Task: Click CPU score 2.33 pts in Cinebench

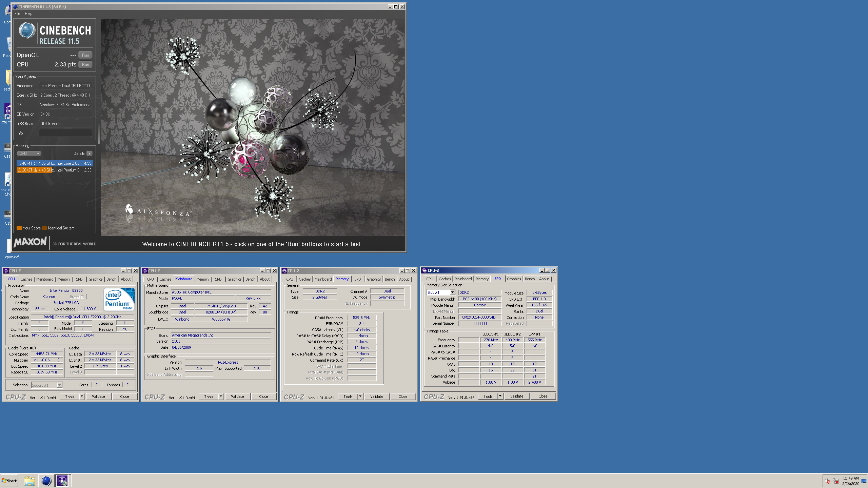Action: pos(65,65)
